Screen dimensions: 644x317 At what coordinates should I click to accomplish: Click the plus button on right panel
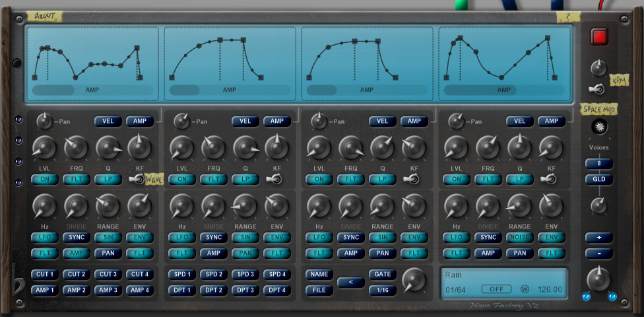(598, 237)
